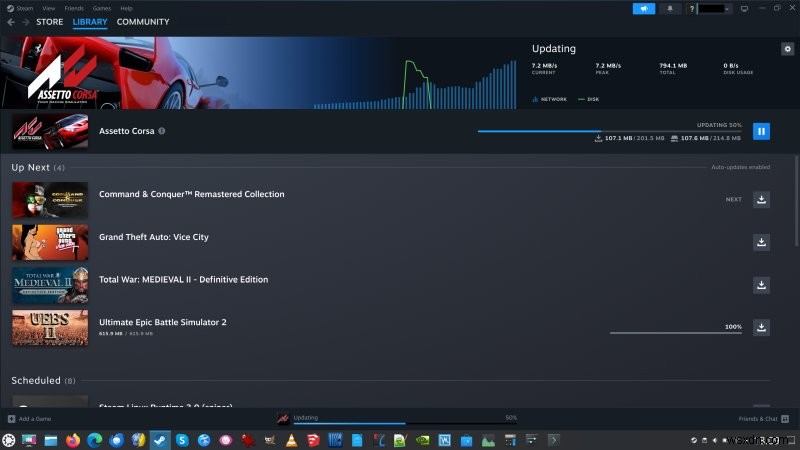The image size is (800, 450).
Task: Start Ultimate Epic Battle Simulator 2 download
Action: tap(761, 328)
